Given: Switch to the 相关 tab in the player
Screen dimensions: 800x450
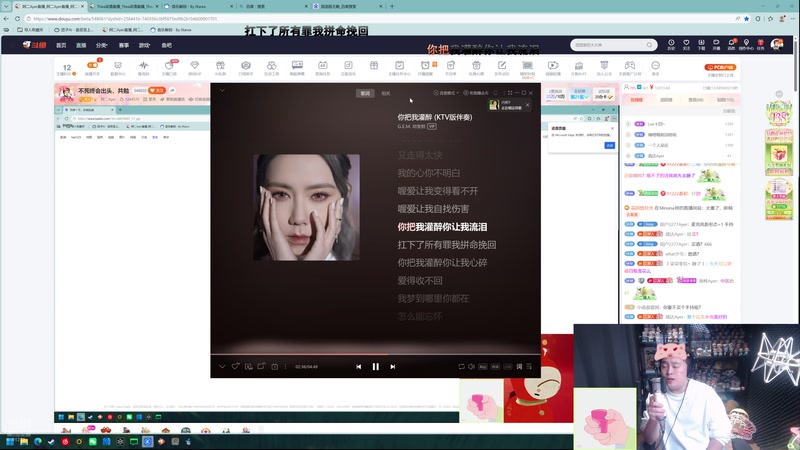Looking at the screenshot, I should pyautogui.click(x=386, y=93).
